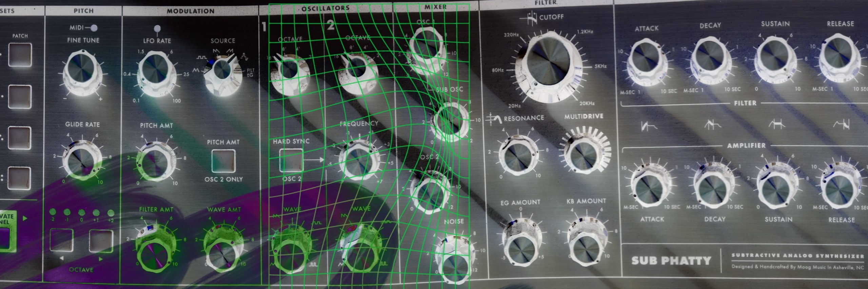868x289 pixels.
Task: Click the MIDI indicator LED
Action: (94, 28)
